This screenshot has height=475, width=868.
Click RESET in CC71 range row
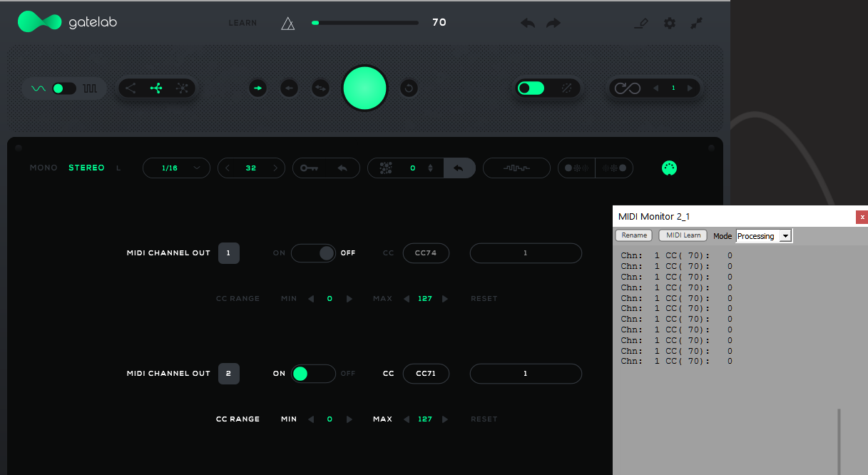pos(484,419)
